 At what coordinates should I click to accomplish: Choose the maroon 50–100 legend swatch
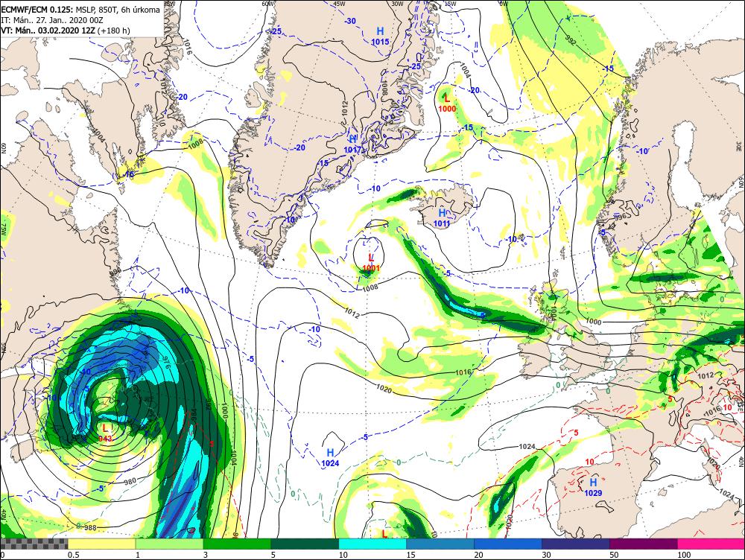(x=644, y=544)
